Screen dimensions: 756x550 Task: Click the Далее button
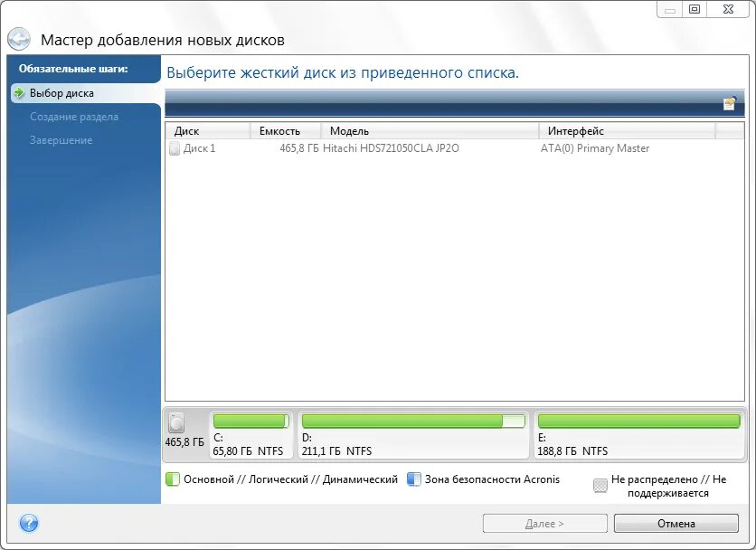[544, 524]
